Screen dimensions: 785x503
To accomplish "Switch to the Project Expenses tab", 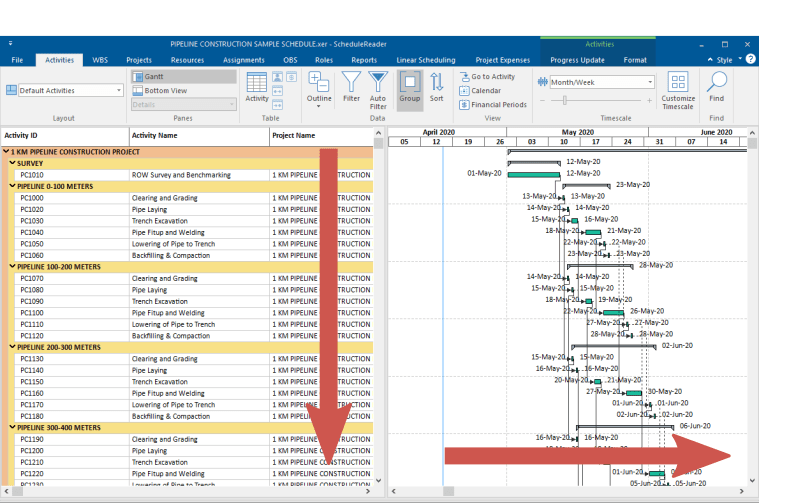I will tap(503, 60).
